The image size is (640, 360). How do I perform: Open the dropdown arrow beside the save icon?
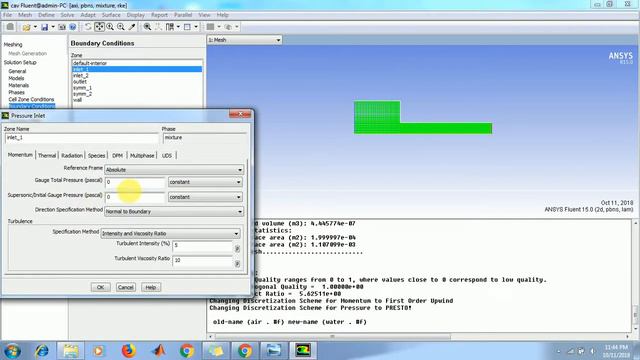click(x=53, y=27)
